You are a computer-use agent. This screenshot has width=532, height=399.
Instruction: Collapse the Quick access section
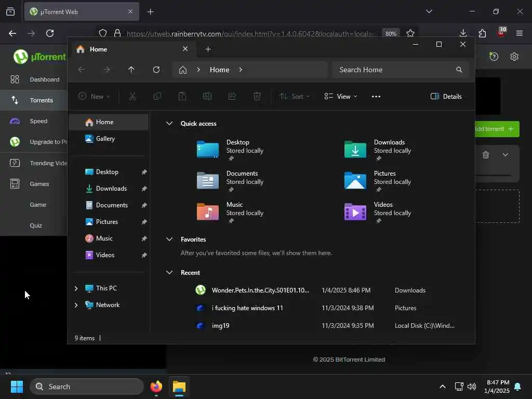tap(169, 124)
